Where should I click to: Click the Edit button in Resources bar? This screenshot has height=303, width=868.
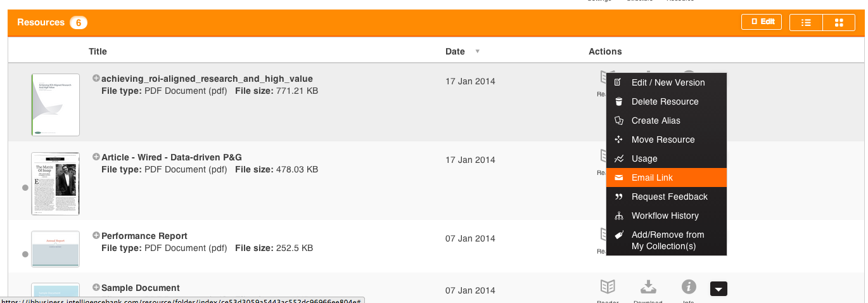tap(762, 22)
